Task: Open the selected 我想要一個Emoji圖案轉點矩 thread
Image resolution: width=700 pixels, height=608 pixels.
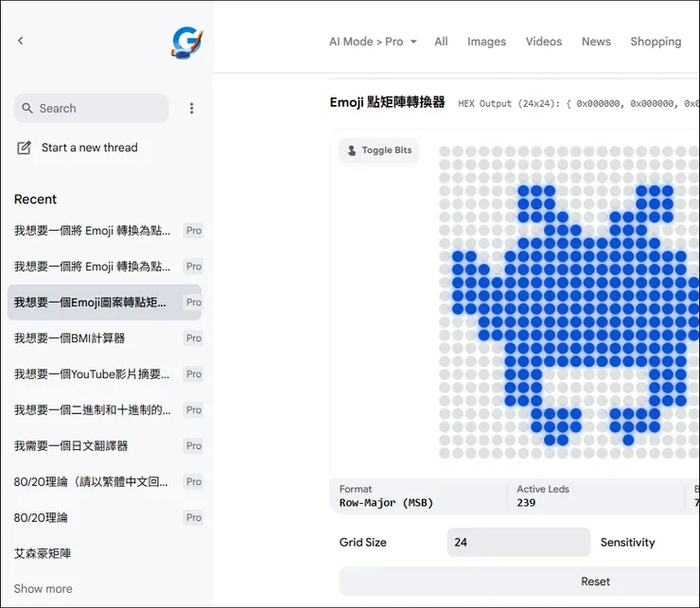Action: pyautogui.click(x=105, y=303)
